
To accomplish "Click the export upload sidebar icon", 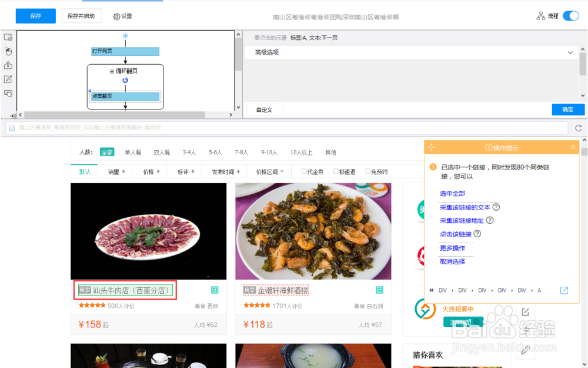I will click(8, 65).
